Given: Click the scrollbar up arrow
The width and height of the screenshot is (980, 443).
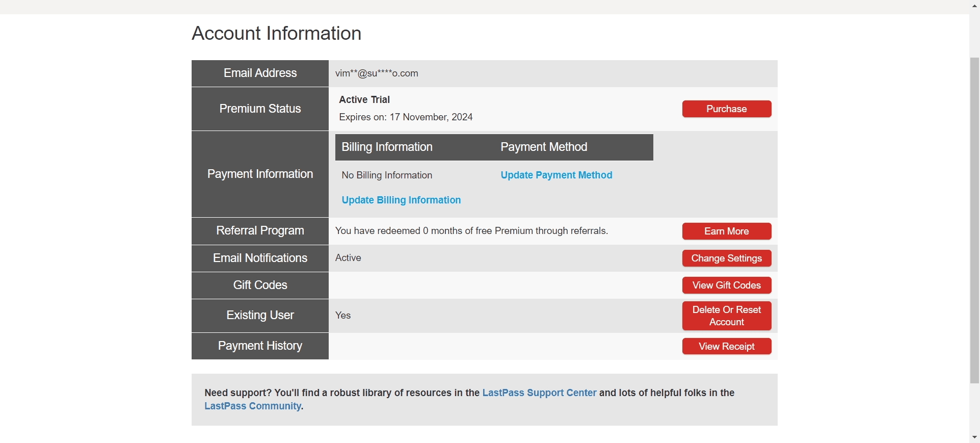Looking at the screenshot, I should [x=974, y=5].
